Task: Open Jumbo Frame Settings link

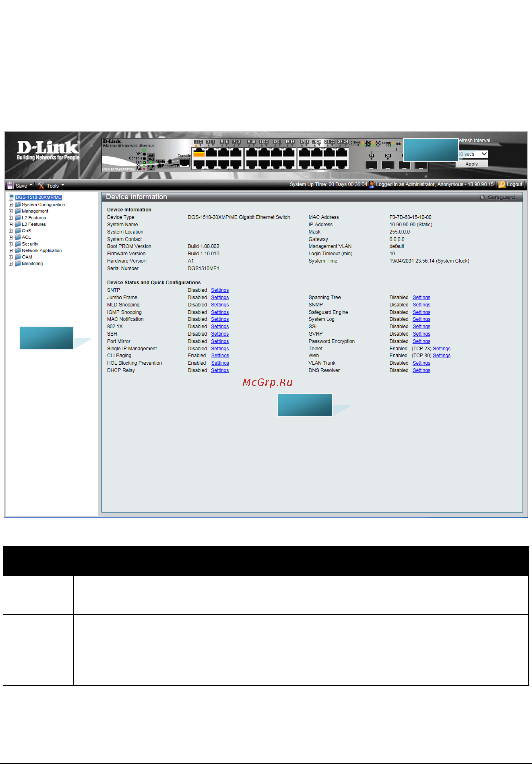Action: tap(220, 297)
